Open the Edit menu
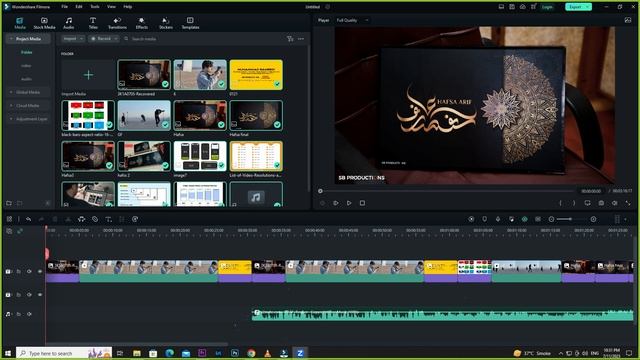 click(x=79, y=7)
